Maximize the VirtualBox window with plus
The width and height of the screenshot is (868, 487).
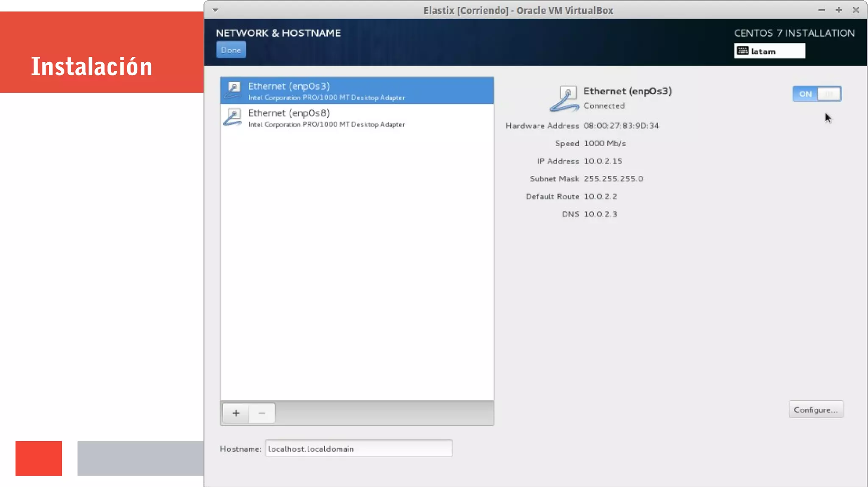[838, 10]
